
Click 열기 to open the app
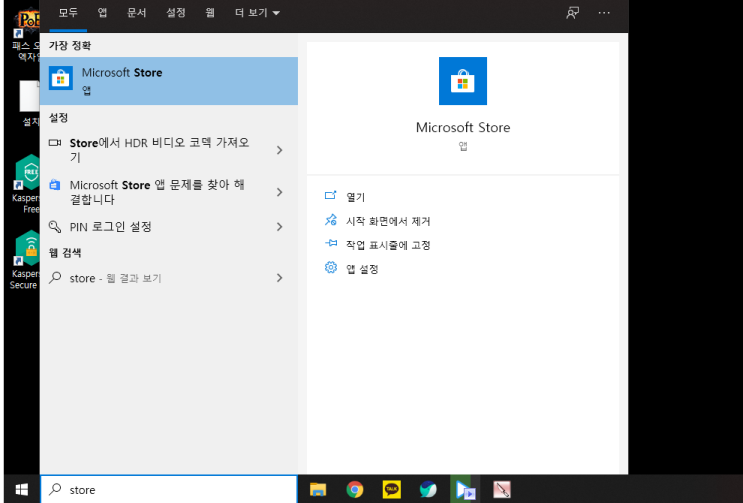[355, 197]
